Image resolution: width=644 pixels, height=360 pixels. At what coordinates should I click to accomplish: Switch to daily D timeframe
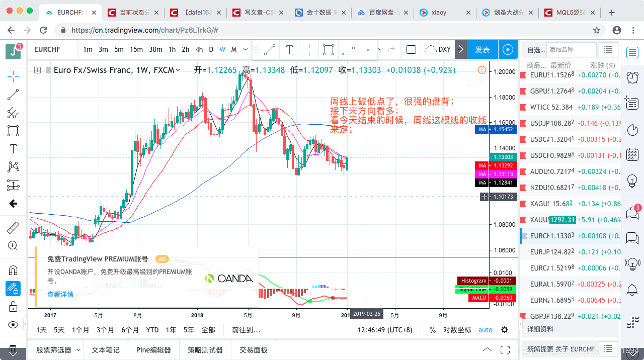(211, 49)
